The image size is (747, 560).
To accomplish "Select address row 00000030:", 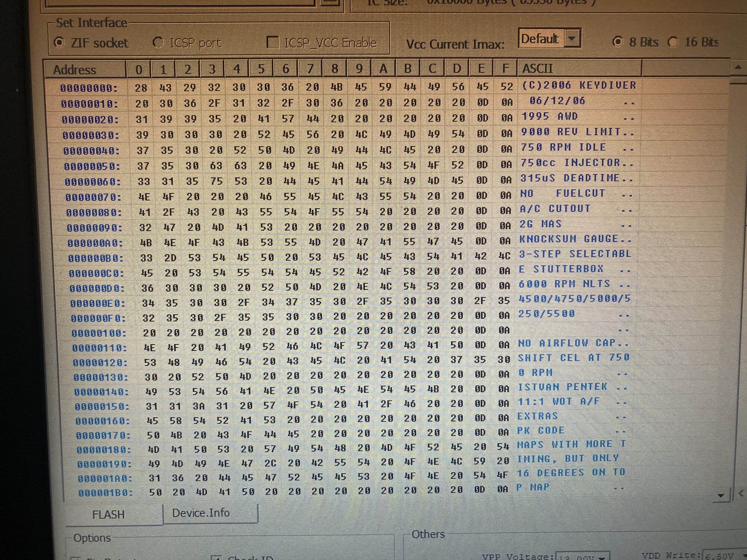I will point(91,136).
